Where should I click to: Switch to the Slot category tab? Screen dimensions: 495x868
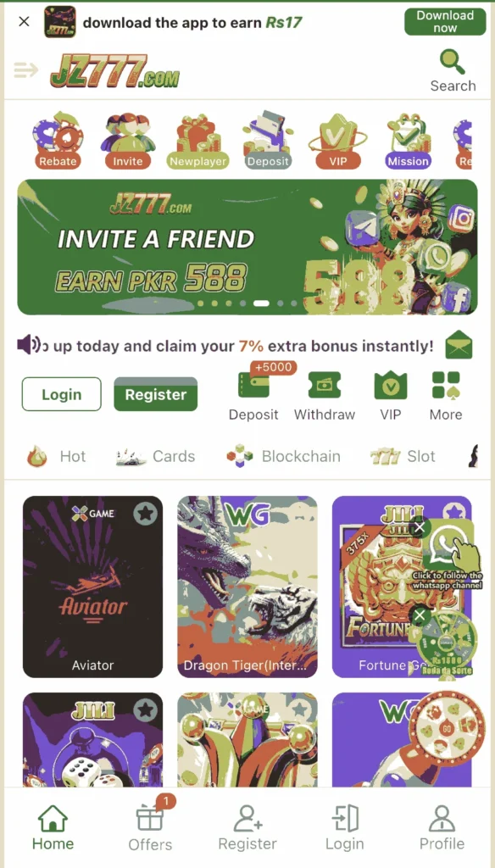[x=403, y=457]
